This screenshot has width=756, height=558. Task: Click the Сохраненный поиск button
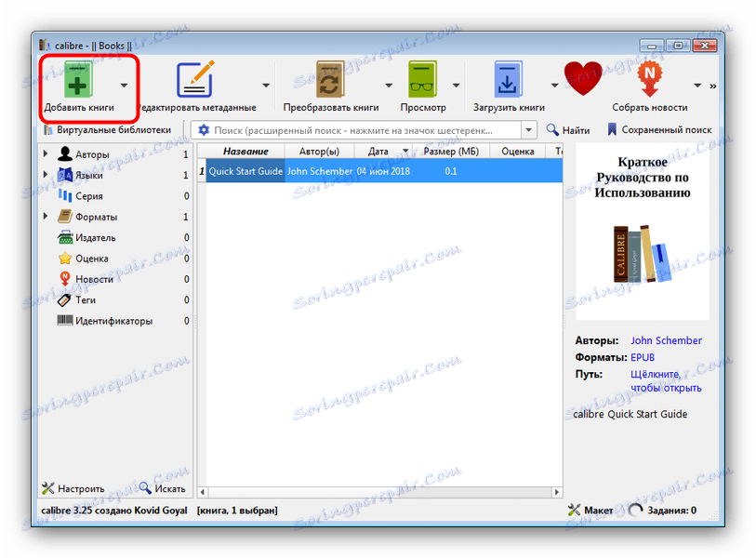pyautogui.click(x=659, y=129)
